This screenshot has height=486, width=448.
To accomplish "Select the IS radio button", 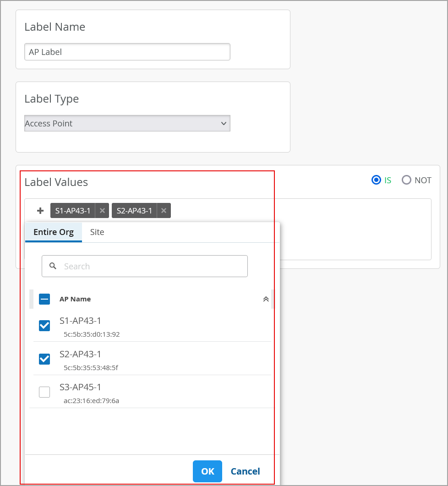I will 376,180.
